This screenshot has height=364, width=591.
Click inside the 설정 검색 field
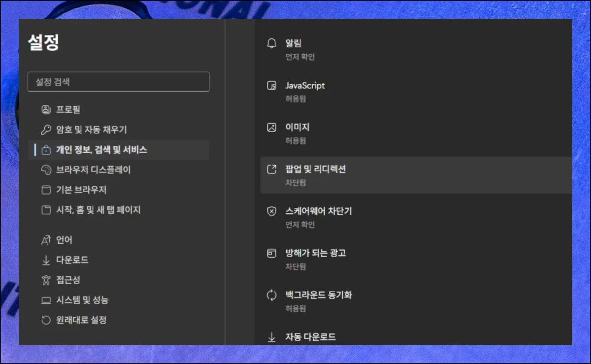(118, 82)
